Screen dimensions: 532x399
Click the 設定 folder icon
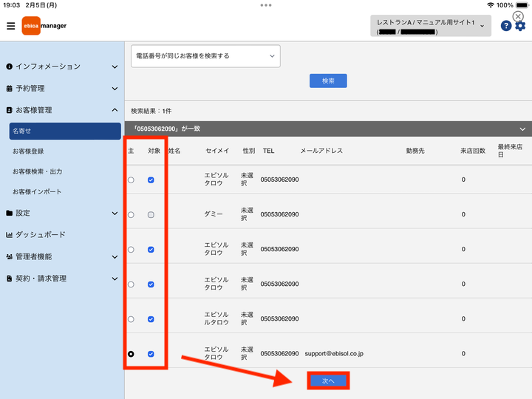coord(9,213)
